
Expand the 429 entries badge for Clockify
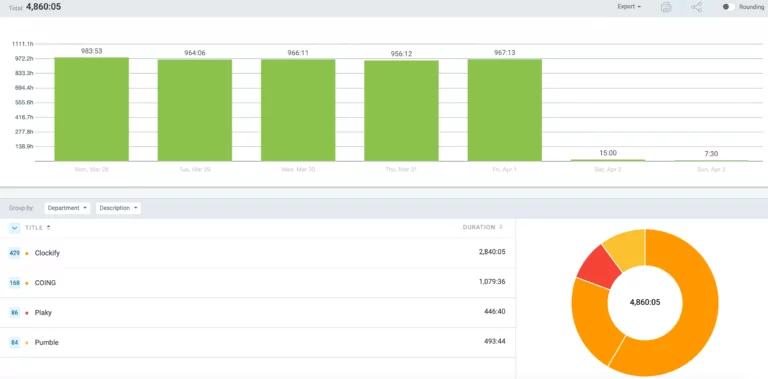14,253
